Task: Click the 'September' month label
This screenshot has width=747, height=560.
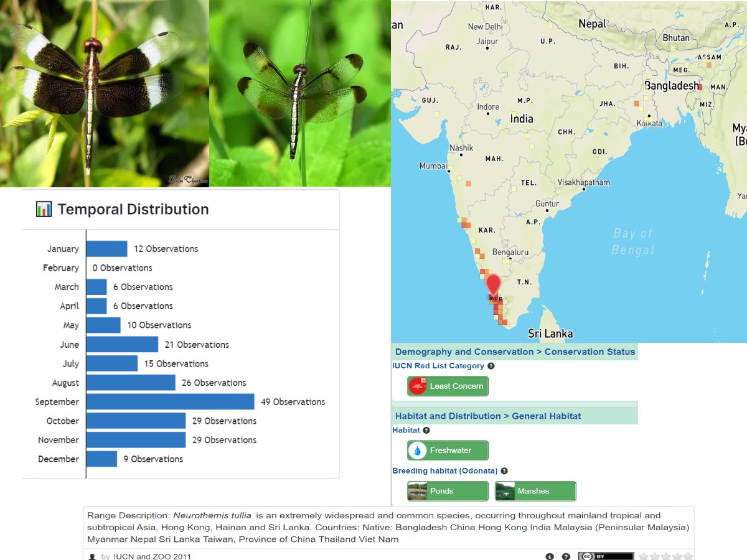Action: tap(57, 402)
